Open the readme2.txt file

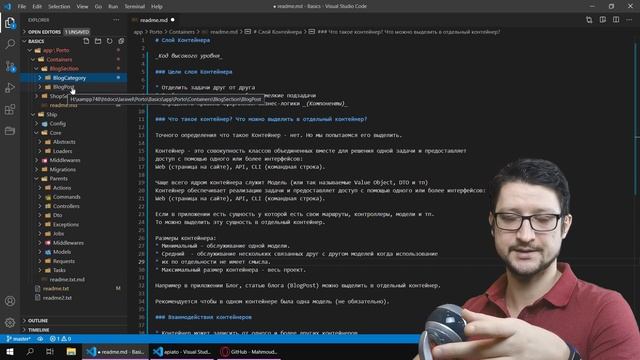pyautogui.click(x=57, y=298)
